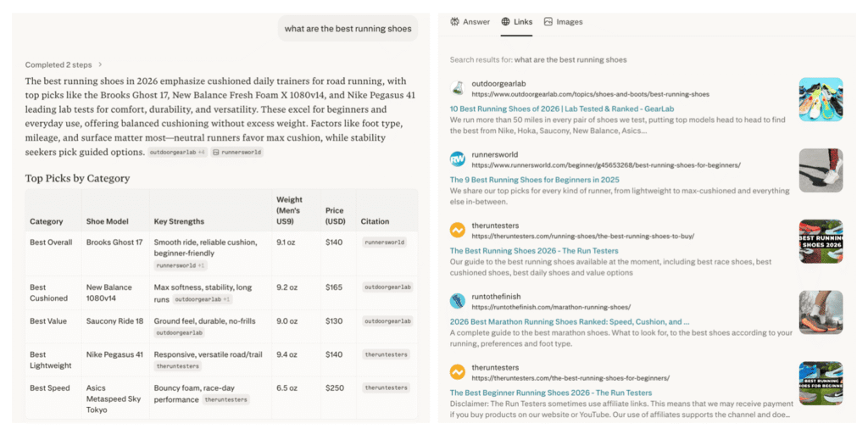This screenshot has width=868, height=440.
Task: Switch to the Answer tab
Action: 470,22
